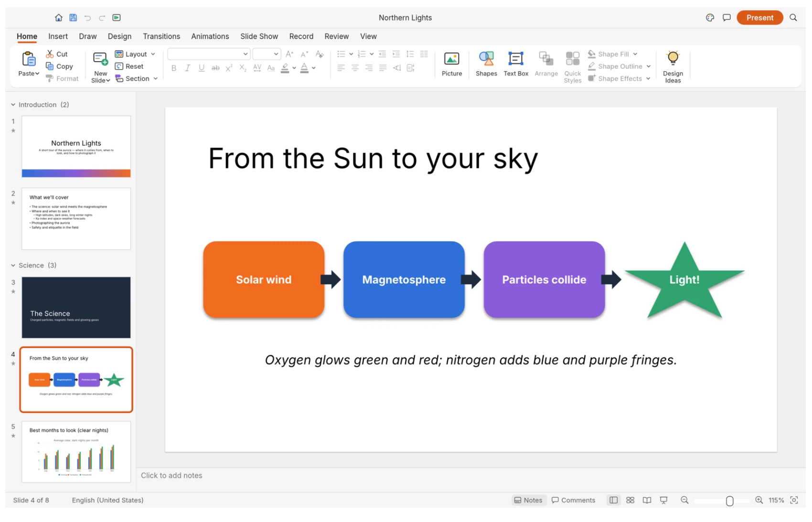The width and height of the screenshot is (812, 522).
Task: Zoom in using the plus magnifier
Action: point(759,500)
